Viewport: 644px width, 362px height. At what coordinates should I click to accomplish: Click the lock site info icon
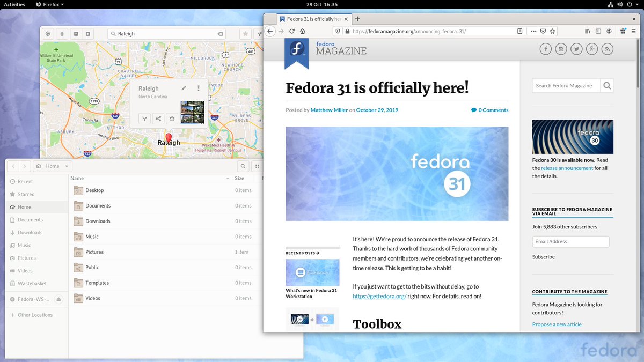coord(347,31)
